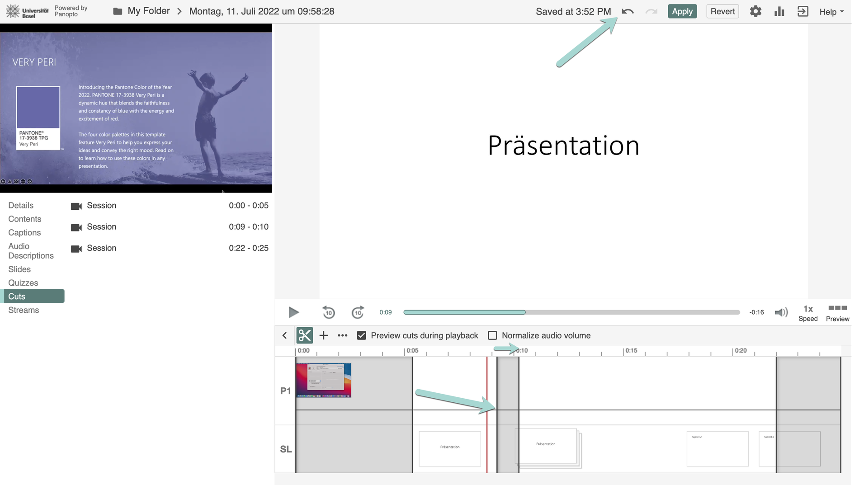Open the Help dropdown menu

coord(831,12)
